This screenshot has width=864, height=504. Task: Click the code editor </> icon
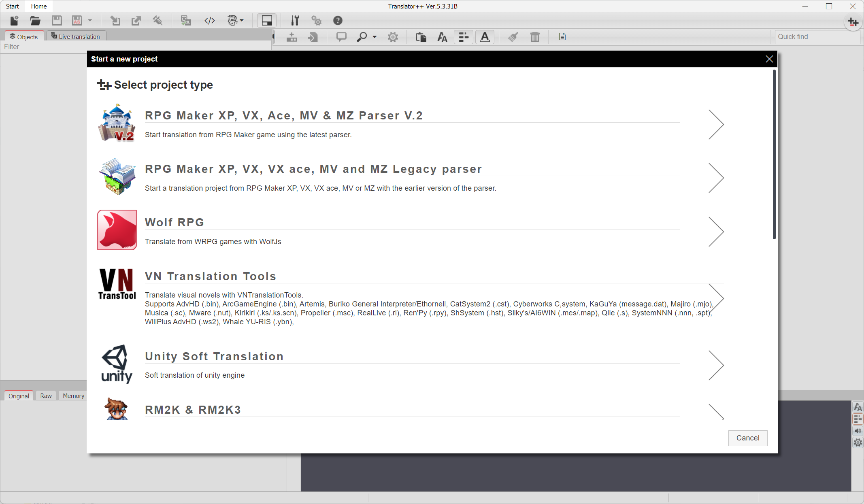pos(209,21)
